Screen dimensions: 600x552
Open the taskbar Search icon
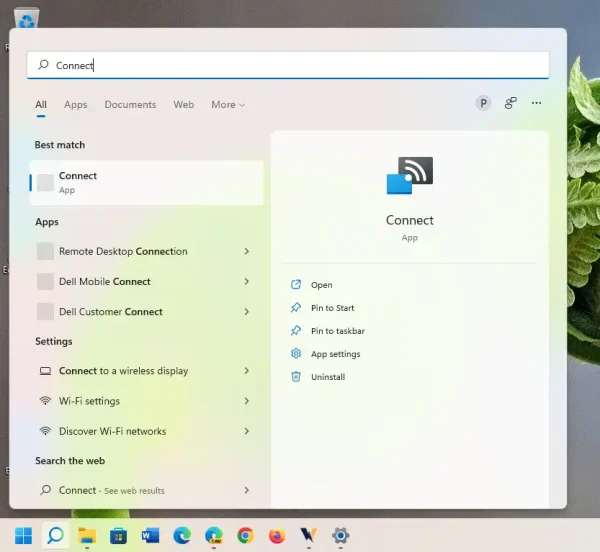pos(55,535)
